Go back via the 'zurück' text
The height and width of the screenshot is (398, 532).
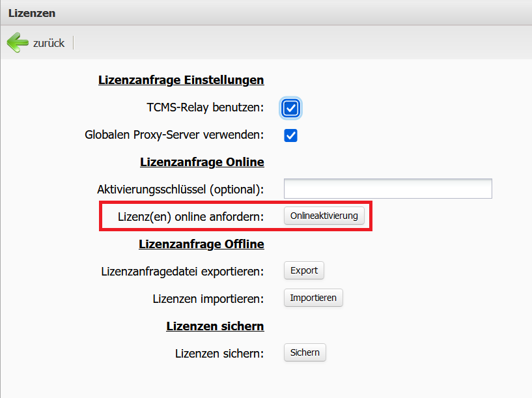pos(49,44)
